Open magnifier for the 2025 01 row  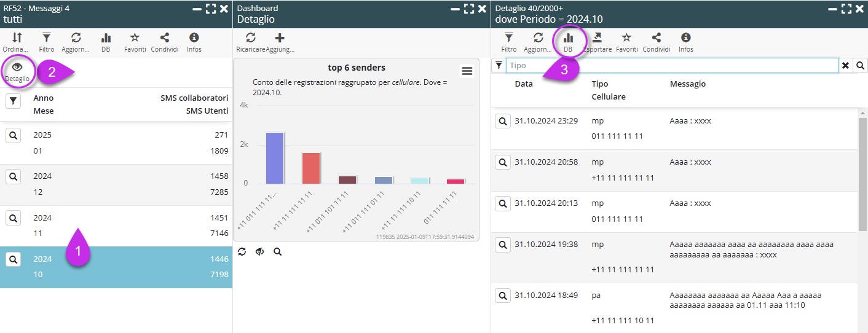point(12,135)
